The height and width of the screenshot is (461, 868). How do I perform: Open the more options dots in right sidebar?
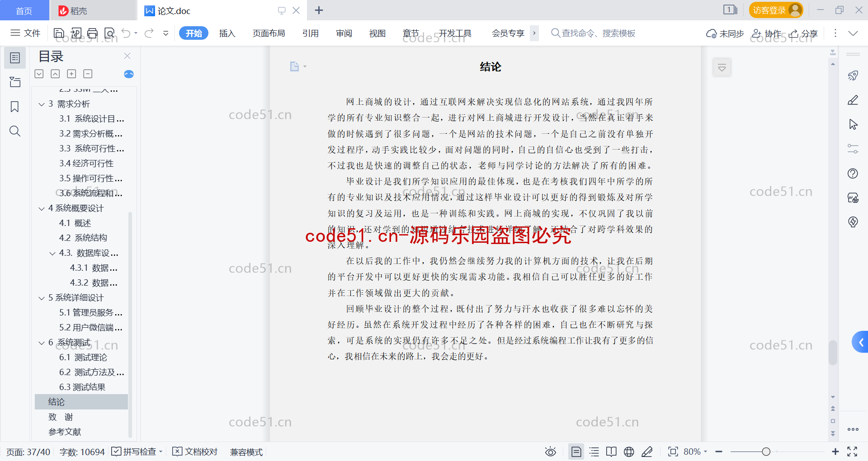click(853, 429)
